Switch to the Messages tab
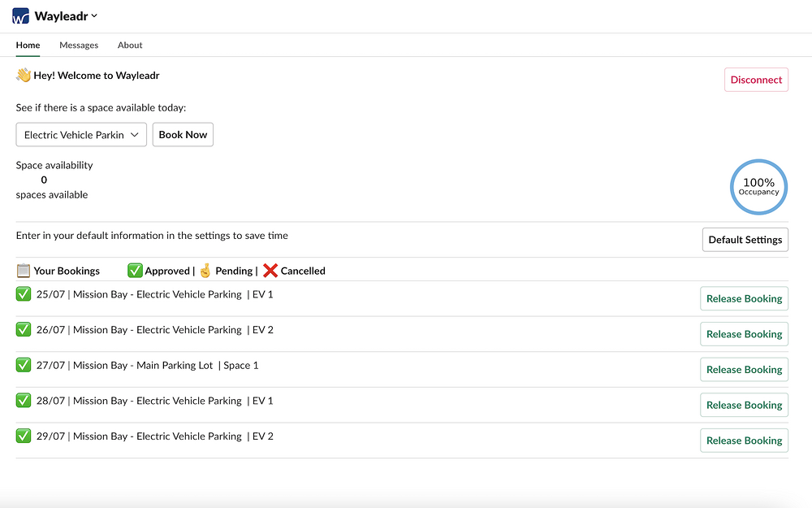Screen dimensions: 812x508 point(79,45)
